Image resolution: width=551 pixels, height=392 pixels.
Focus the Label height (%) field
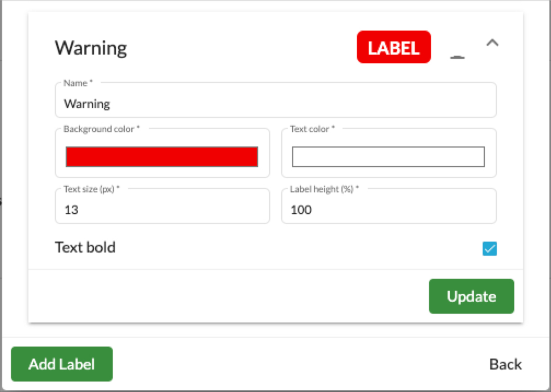389,207
